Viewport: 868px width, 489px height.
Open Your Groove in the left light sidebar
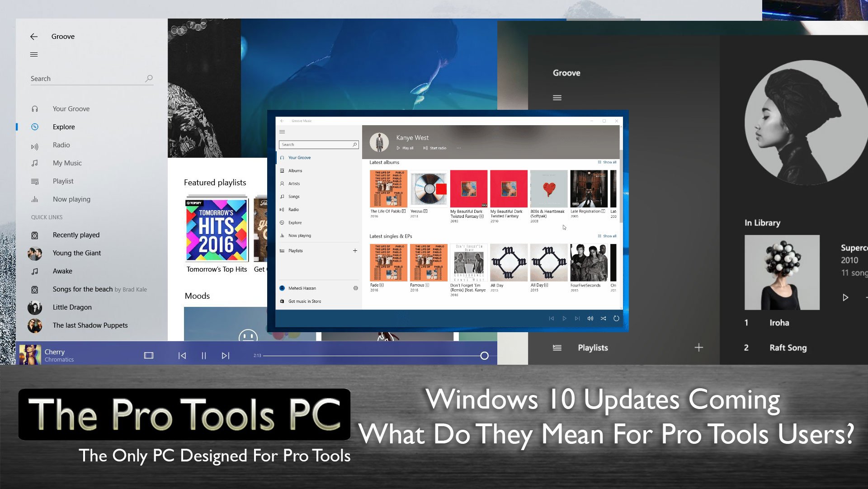click(71, 109)
